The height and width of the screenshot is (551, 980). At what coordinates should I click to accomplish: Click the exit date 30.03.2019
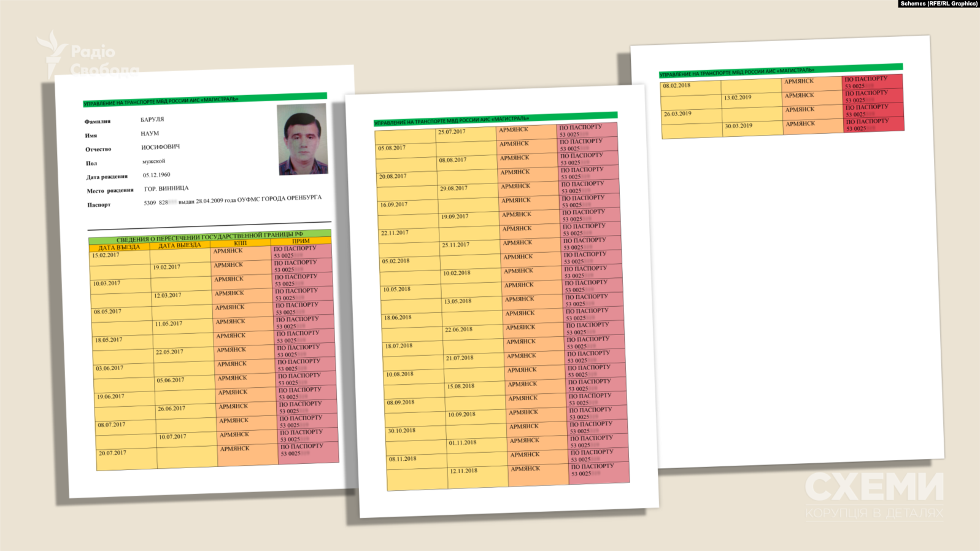pos(738,126)
